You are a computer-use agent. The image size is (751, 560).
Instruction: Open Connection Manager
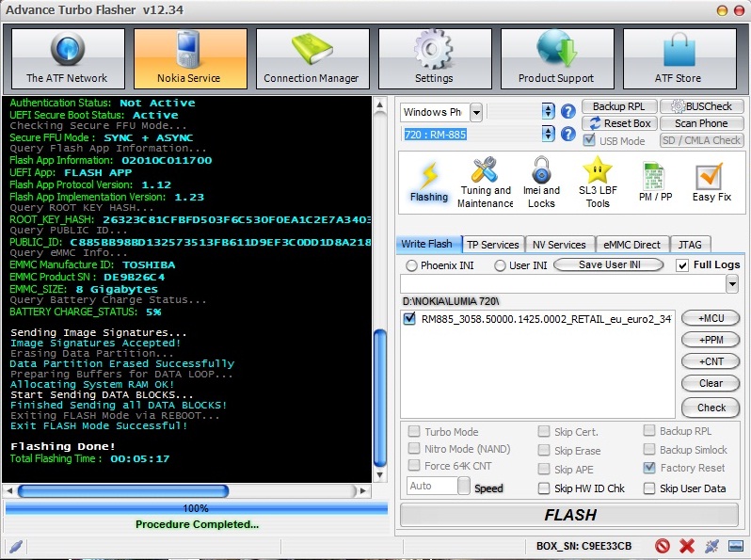(312, 58)
